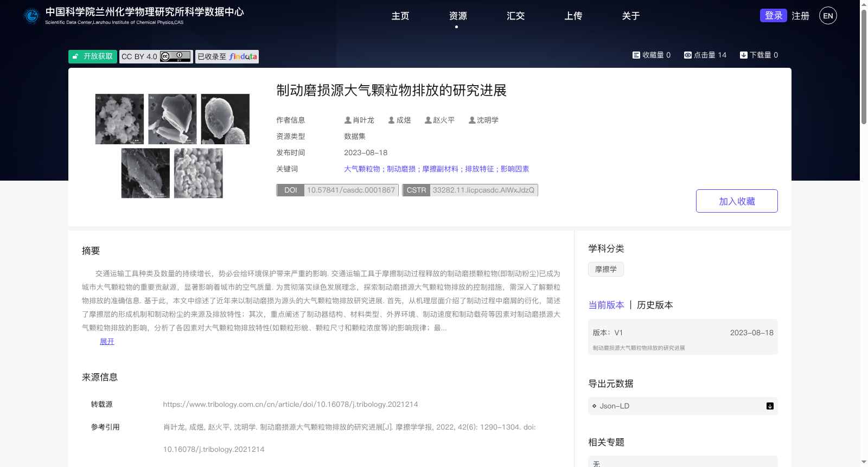Click keyword 排放特征
Viewport: 868px width, 467px height.
tap(480, 169)
